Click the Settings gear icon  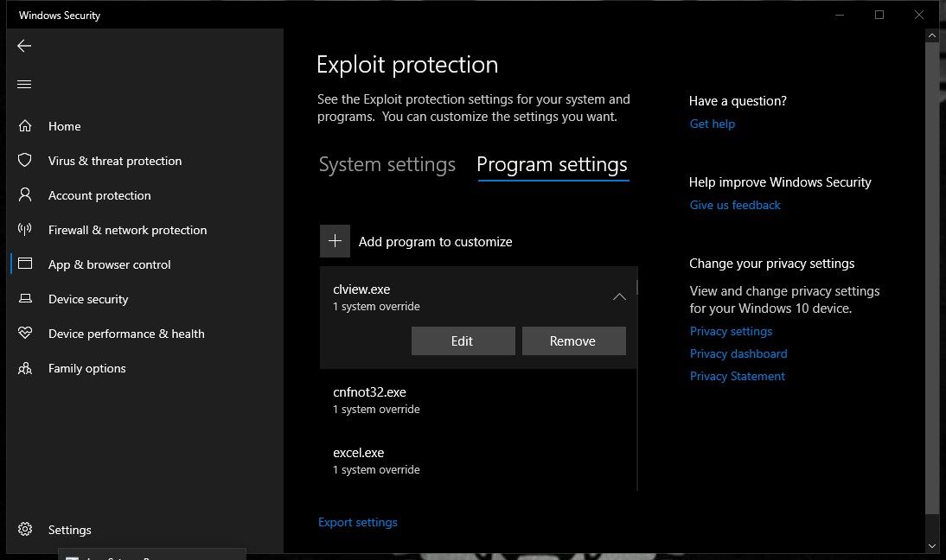(25, 530)
